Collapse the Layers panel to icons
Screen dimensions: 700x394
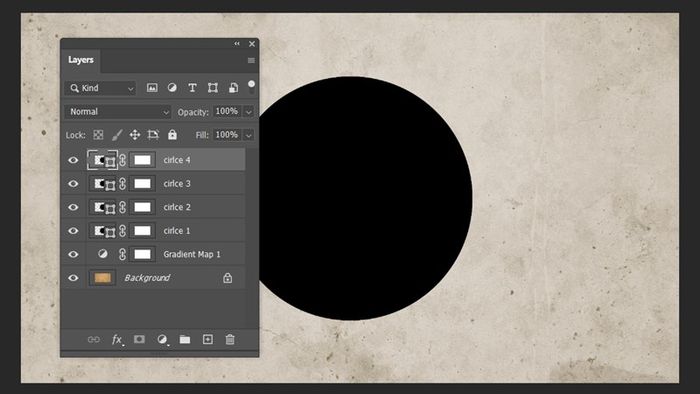(237, 43)
